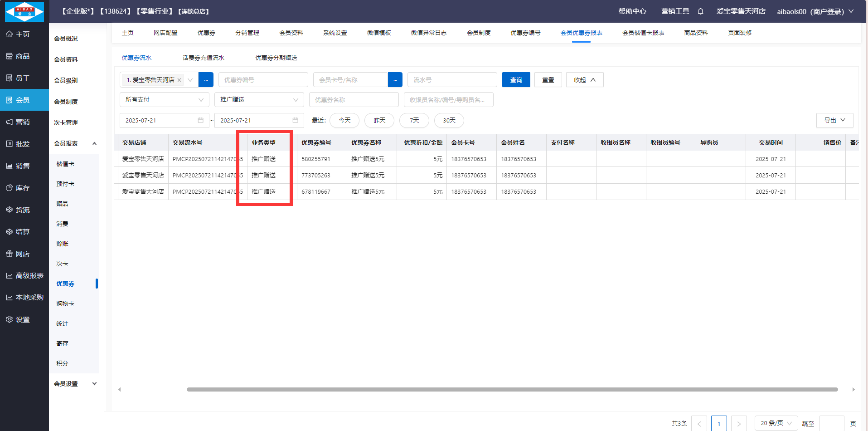Collapse the 会员报表 menu group
Viewport: 868px width, 431px height.
click(94, 143)
